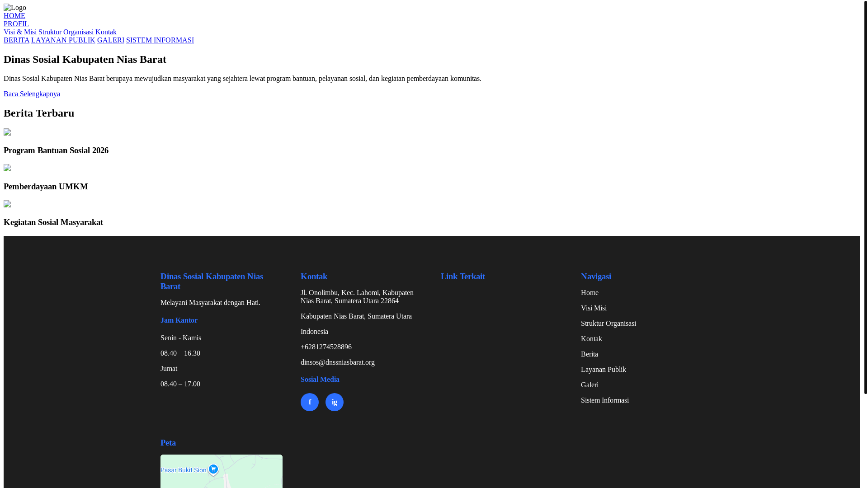
Task: Open the BERITA menu item
Action: coord(16,40)
